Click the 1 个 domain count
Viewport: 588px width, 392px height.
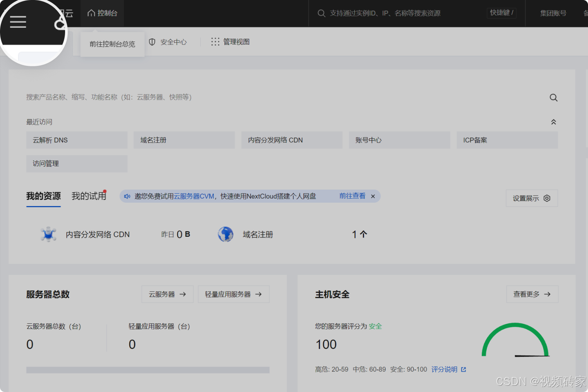click(359, 234)
